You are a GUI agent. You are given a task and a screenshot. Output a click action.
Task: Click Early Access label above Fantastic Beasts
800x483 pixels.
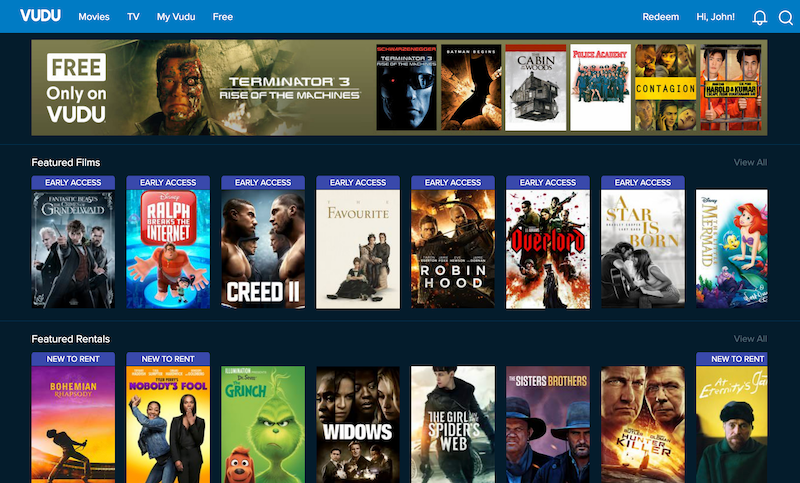click(73, 183)
